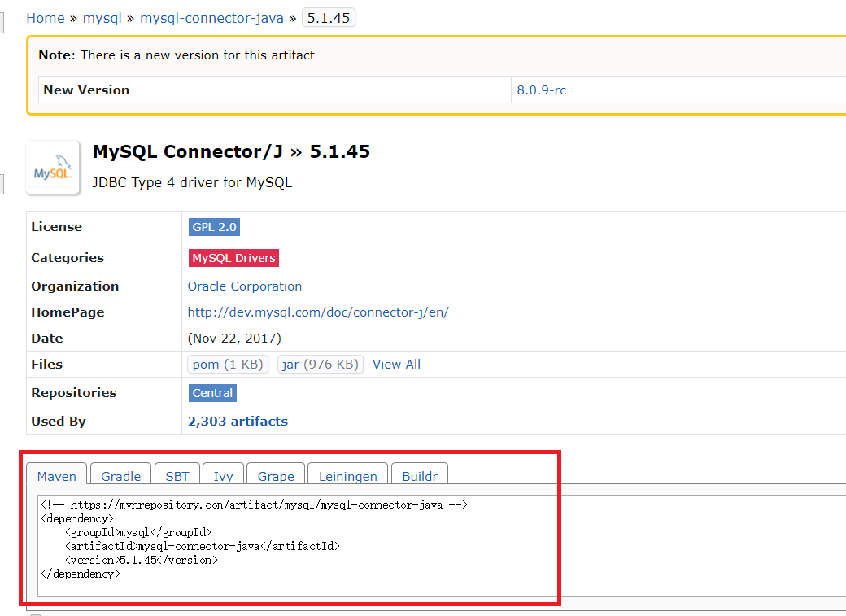
Task: Click the HomePage row label
Action: 68,312
